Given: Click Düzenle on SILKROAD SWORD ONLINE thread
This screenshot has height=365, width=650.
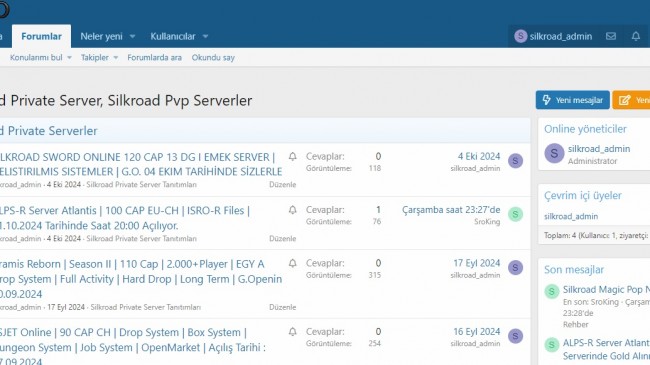Looking at the screenshot, I should coord(282,185).
